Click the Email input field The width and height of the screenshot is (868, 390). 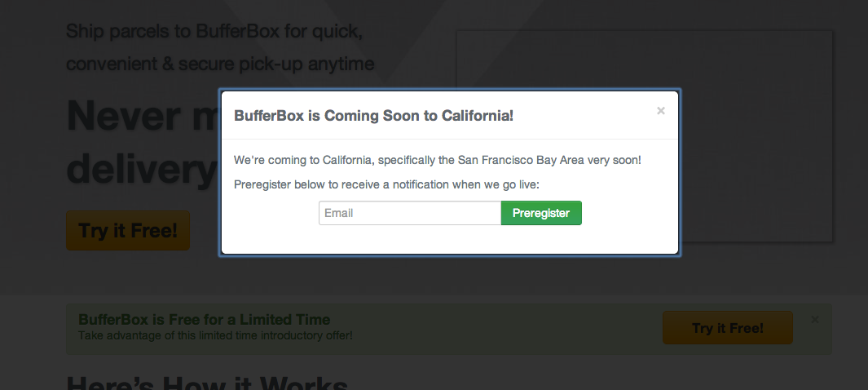pyautogui.click(x=410, y=213)
